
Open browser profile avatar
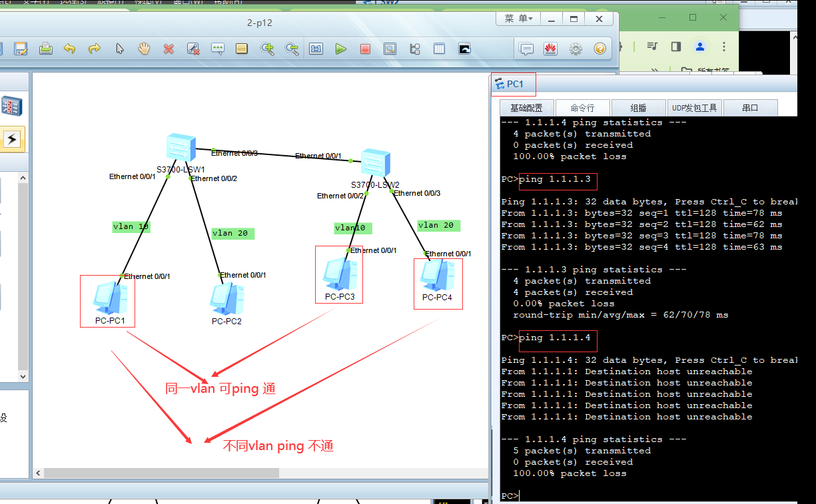pos(699,46)
